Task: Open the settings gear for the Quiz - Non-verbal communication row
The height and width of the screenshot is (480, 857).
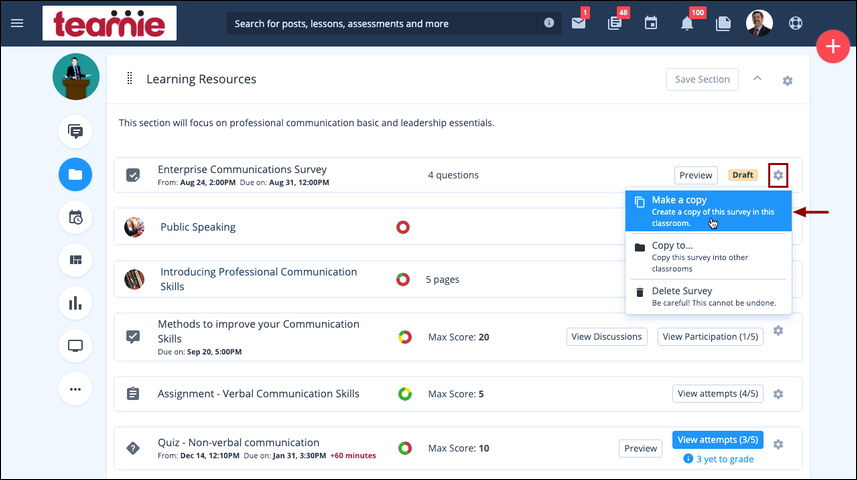Action: [778, 444]
